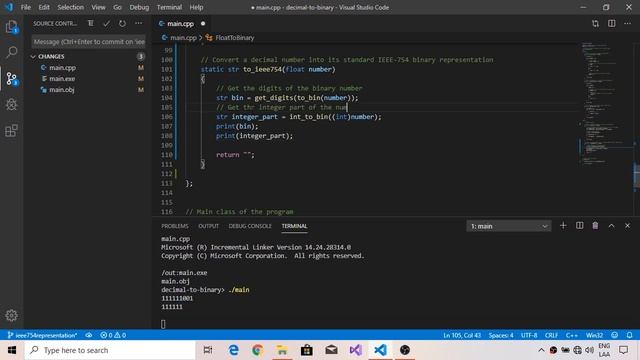
Task: Open source control more actions ellipsis
Action: [139, 23]
